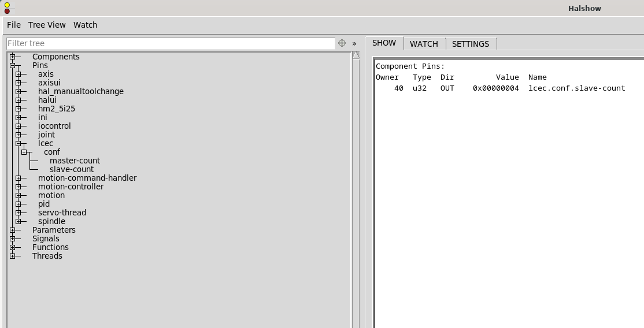Screen dimensions: 644x328
Task: Expand the hal_manualtoolchange group
Action: pyautogui.click(x=18, y=92)
